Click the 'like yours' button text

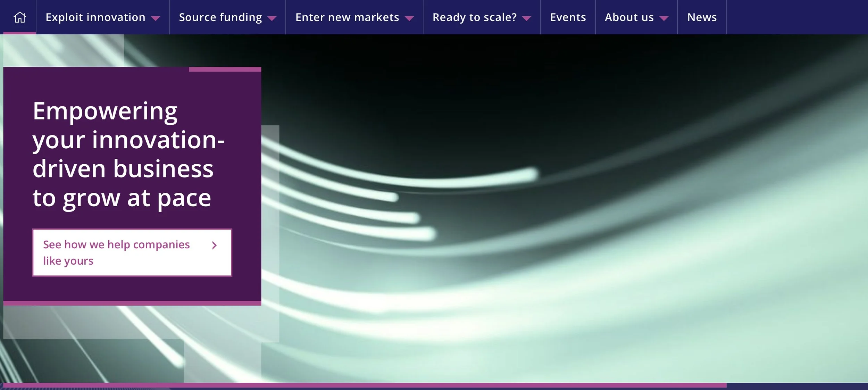coord(68,261)
